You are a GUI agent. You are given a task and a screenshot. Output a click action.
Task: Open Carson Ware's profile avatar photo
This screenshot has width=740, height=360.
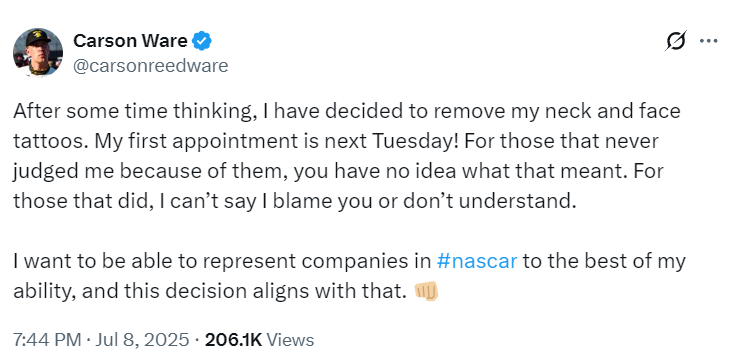[38, 52]
